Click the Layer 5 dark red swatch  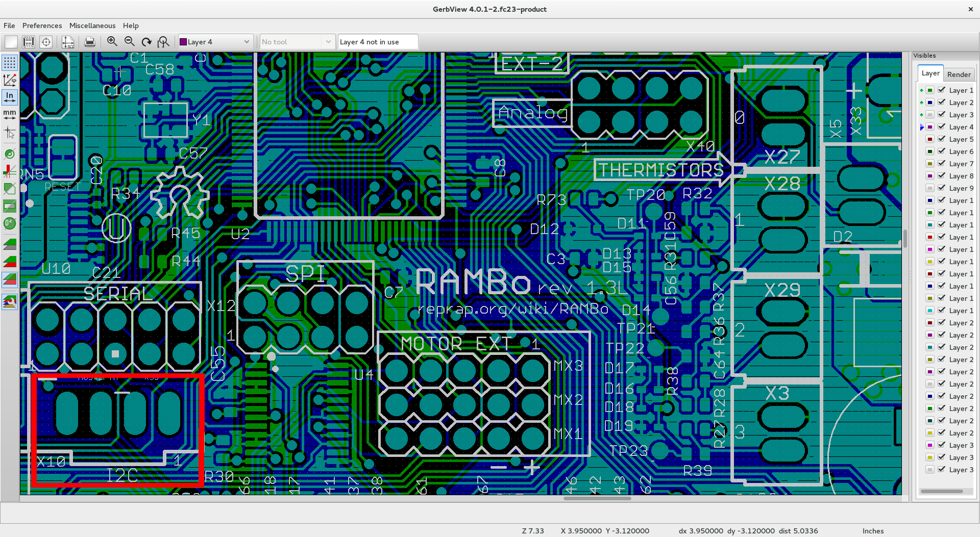(930, 139)
